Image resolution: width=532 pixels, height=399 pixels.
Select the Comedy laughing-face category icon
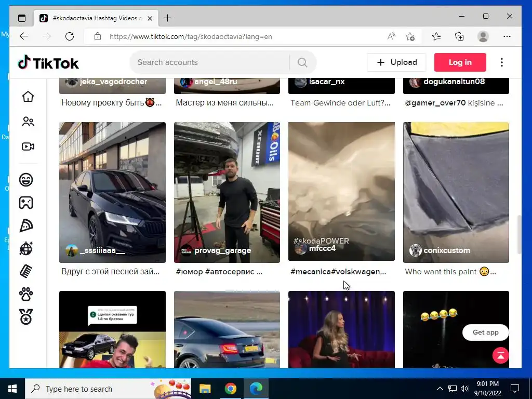26,179
